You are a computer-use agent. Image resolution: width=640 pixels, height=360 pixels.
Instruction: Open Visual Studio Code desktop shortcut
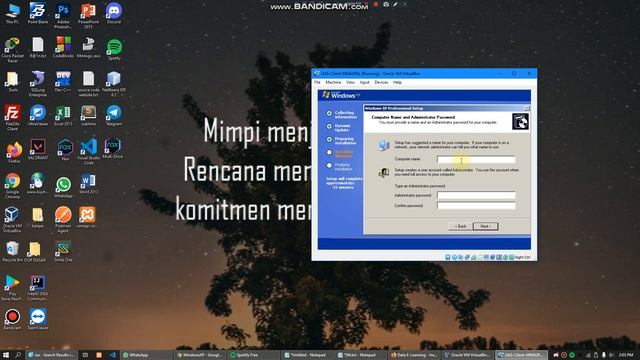[89, 151]
